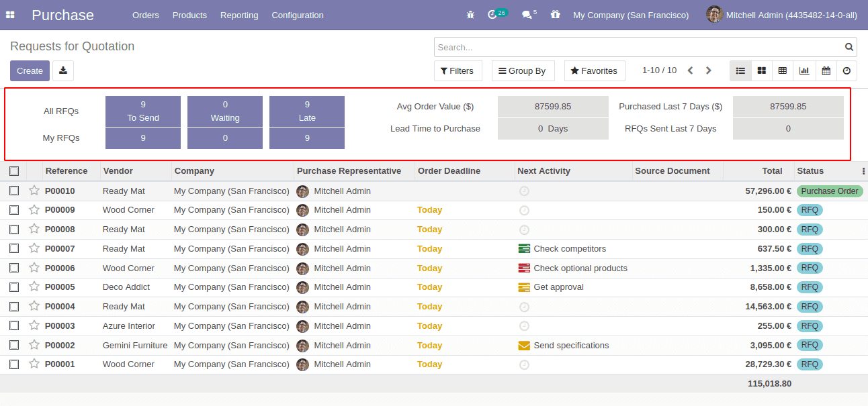Star order P00001 as favorite

point(34,364)
